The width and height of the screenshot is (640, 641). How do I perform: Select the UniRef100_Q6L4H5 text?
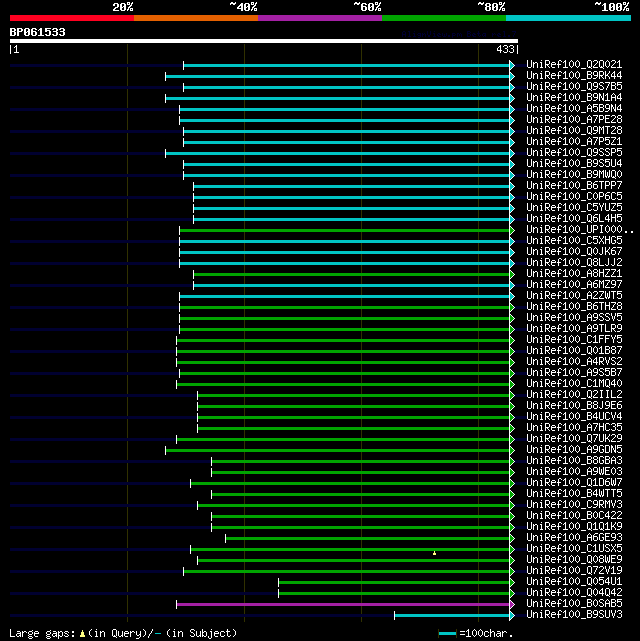click(x=574, y=219)
